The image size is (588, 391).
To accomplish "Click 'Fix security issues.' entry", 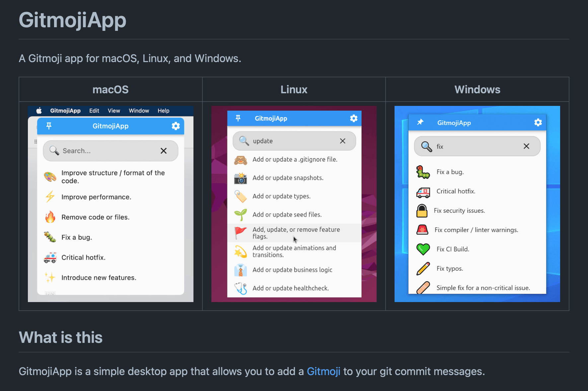I will point(459,210).
